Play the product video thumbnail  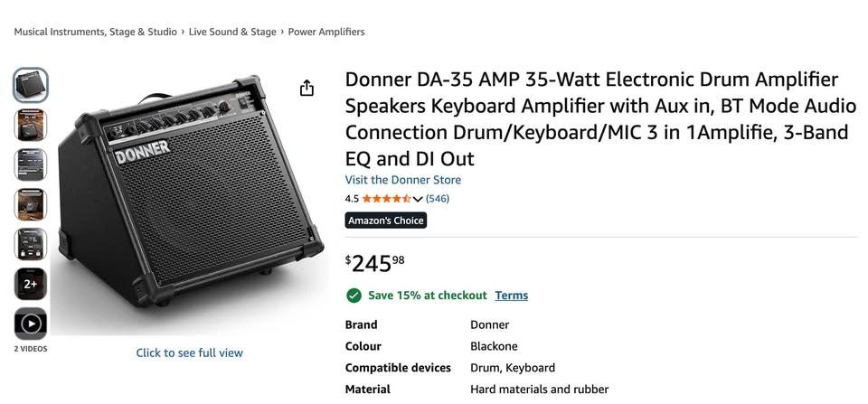(x=31, y=324)
